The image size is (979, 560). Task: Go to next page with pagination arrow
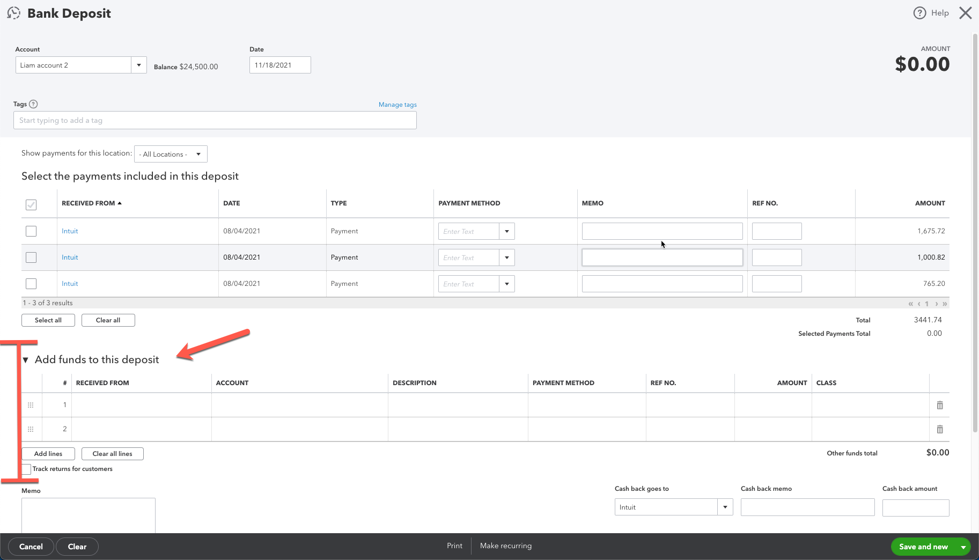point(936,303)
